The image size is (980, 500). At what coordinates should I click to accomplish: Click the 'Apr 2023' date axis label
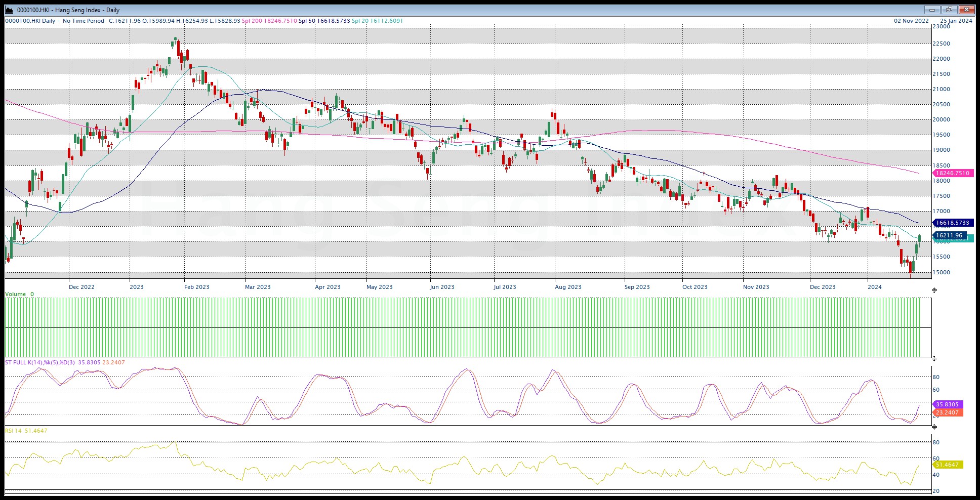pyautogui.click(x=328, y=287)
